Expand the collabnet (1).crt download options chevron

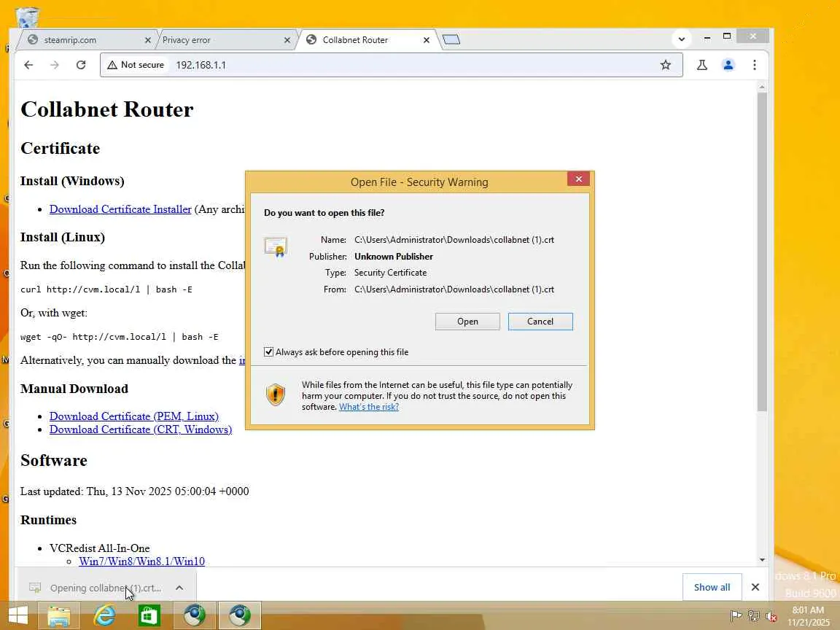coord(179,588)
